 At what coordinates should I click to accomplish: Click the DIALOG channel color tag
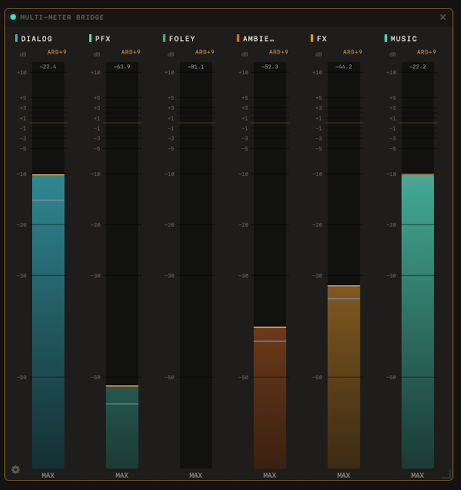(x=16, y=38)
